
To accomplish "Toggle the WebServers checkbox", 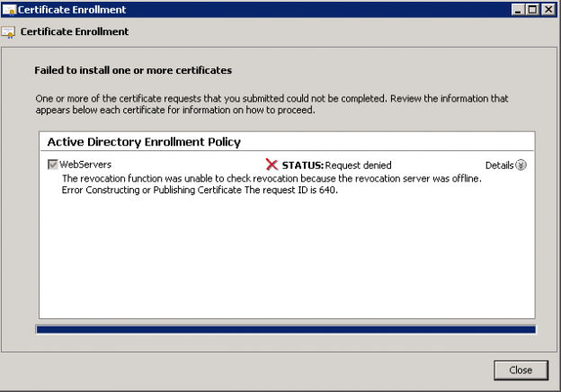I will pyautogui.click(x=52, y=165).
